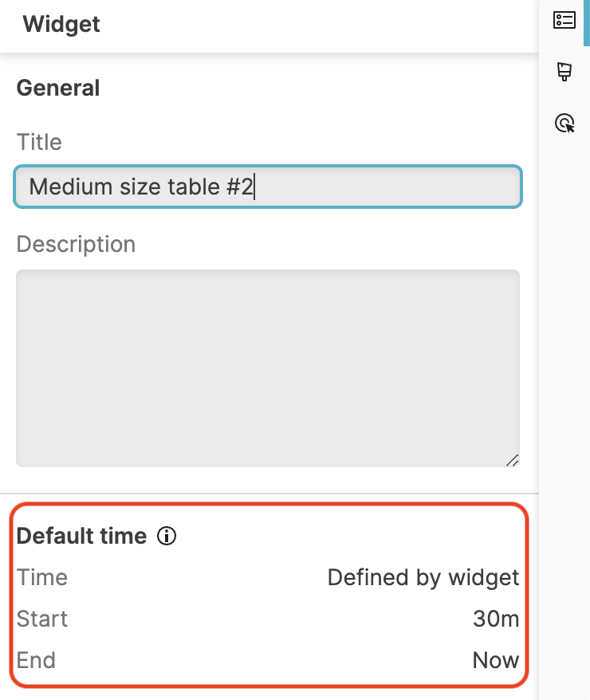
Task: Open the brush icon below the settings icon
Action: (564, 72)
